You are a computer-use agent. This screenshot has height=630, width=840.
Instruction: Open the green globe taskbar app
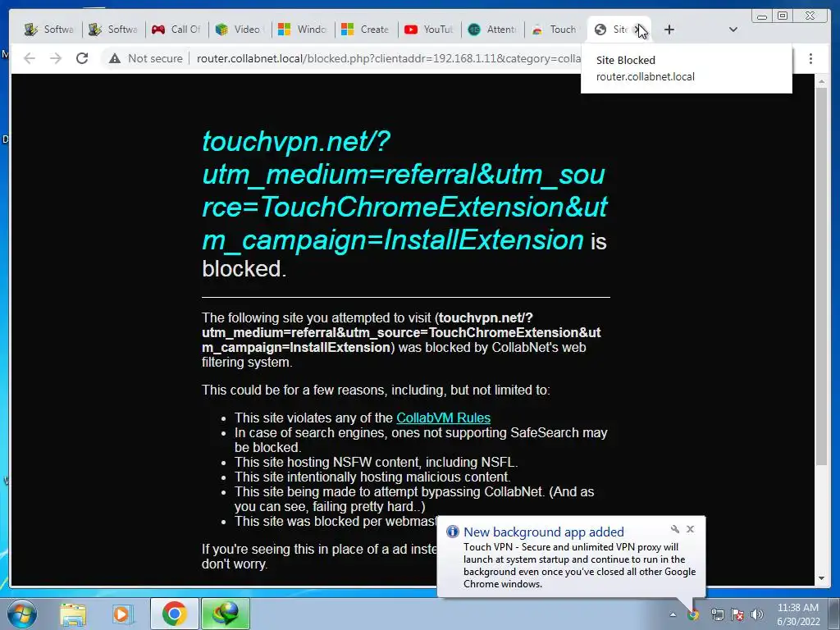pyautogui.click(x=226, y=614)
